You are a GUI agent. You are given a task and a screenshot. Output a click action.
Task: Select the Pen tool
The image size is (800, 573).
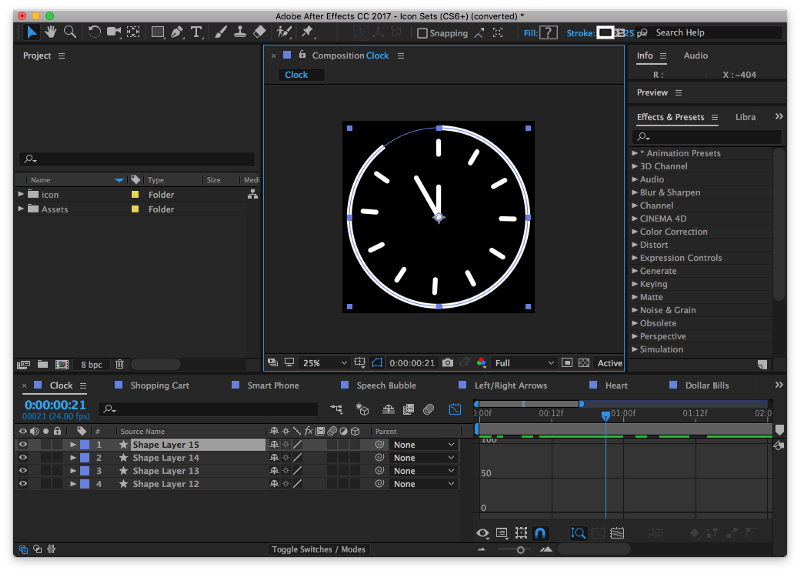(177, 32)
